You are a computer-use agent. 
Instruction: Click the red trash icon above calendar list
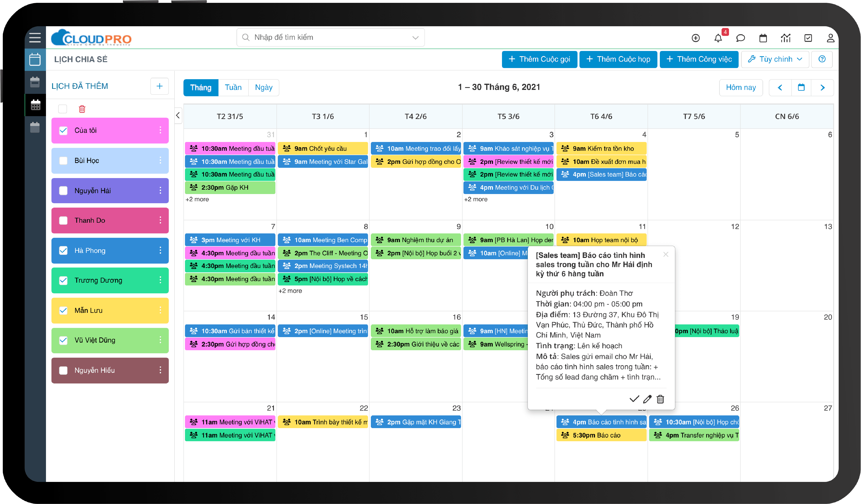coord(82,109)
